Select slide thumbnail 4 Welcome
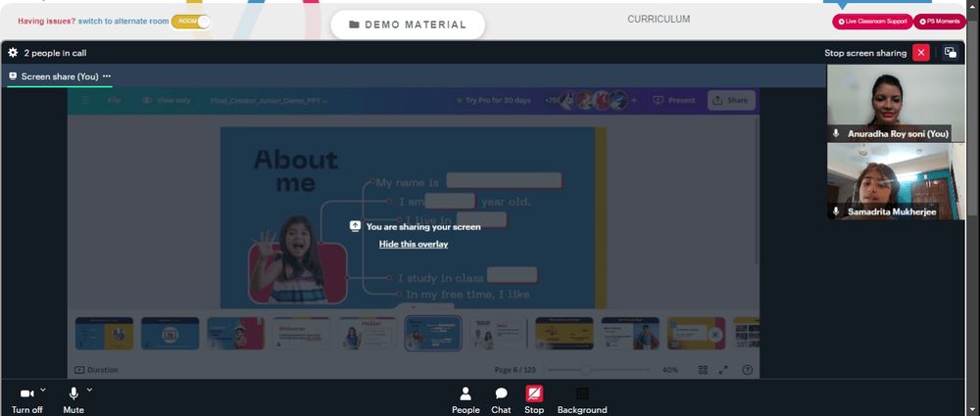This screenshot has height=416, width=980. [301, 334]
